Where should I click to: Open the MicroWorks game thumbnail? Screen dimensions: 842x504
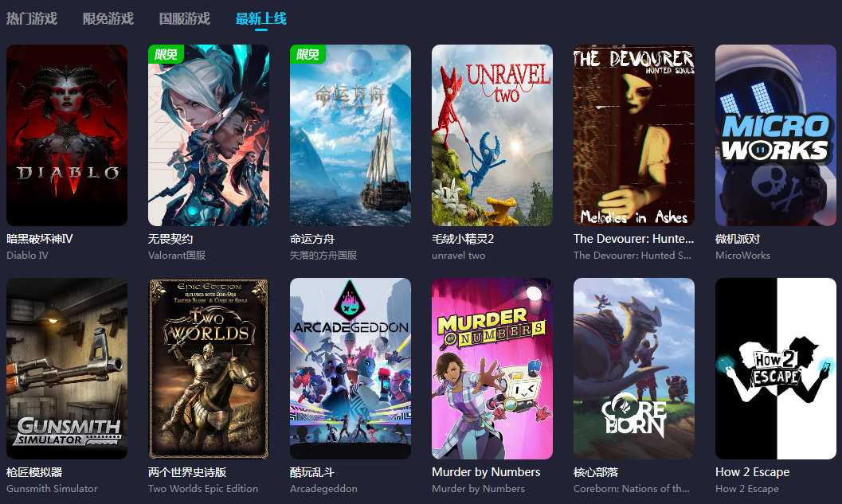click(776, 135)
